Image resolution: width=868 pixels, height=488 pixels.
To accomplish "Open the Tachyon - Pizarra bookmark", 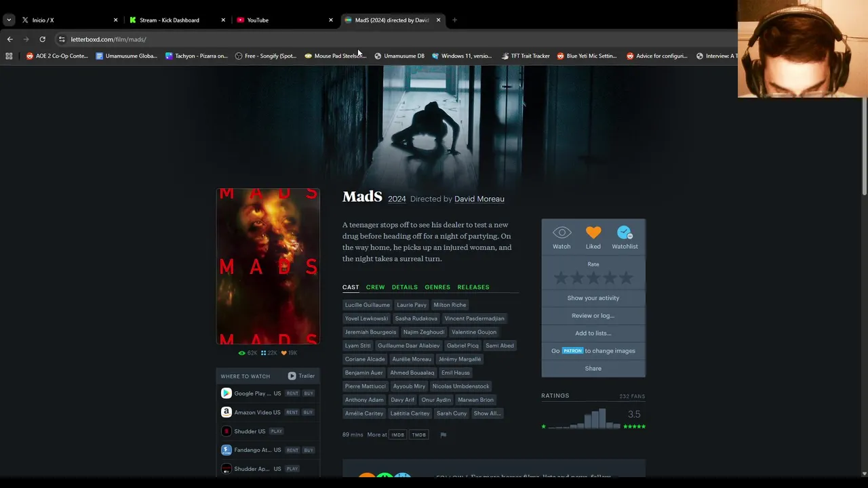I will (197, 56).
